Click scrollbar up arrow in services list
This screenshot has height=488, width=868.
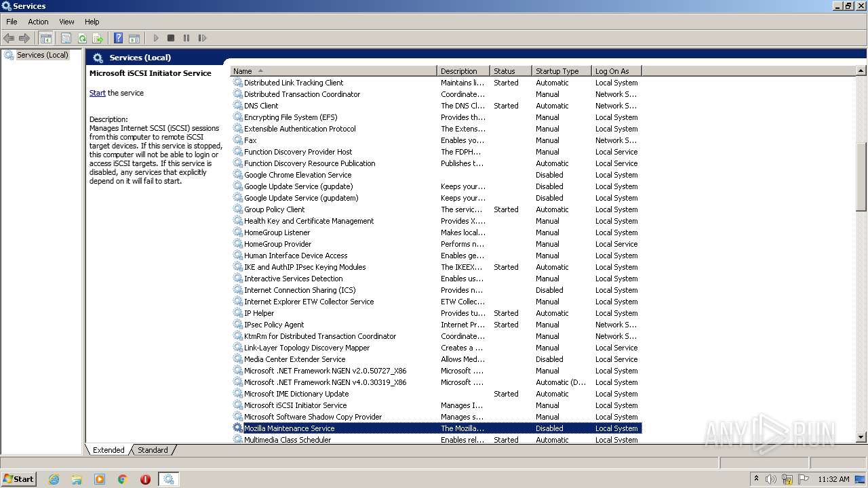point(861,70)
